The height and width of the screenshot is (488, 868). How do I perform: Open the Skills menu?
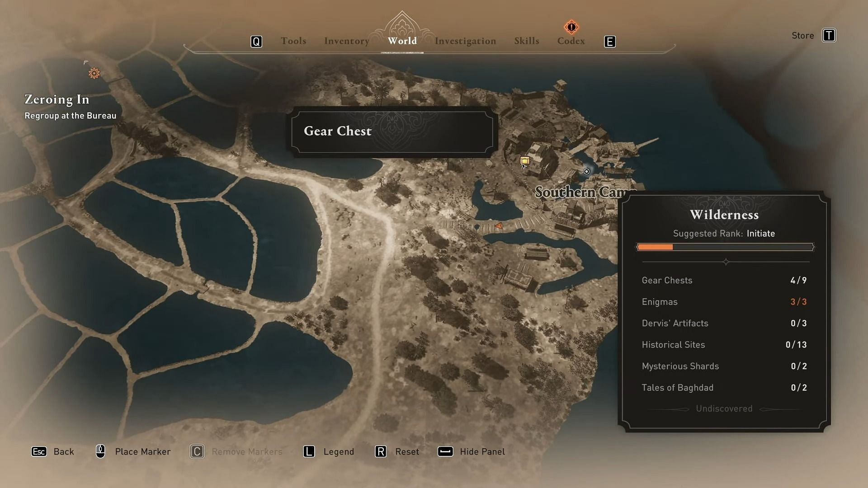(x=526, y=41)
